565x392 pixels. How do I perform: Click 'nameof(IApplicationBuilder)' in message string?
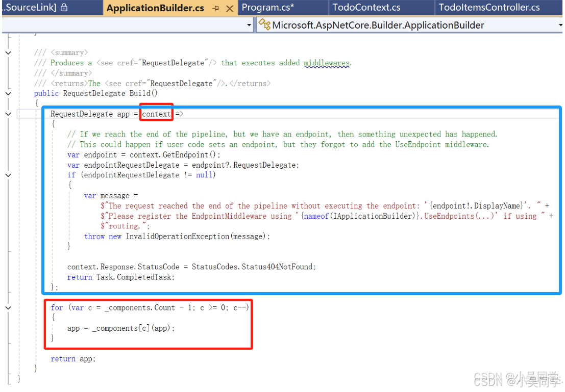click(360, 216)
